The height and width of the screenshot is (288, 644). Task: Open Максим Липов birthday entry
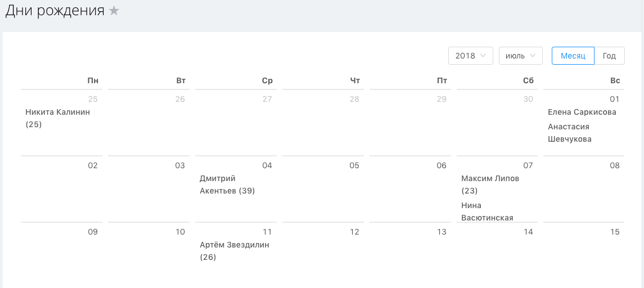pos(490,184)
